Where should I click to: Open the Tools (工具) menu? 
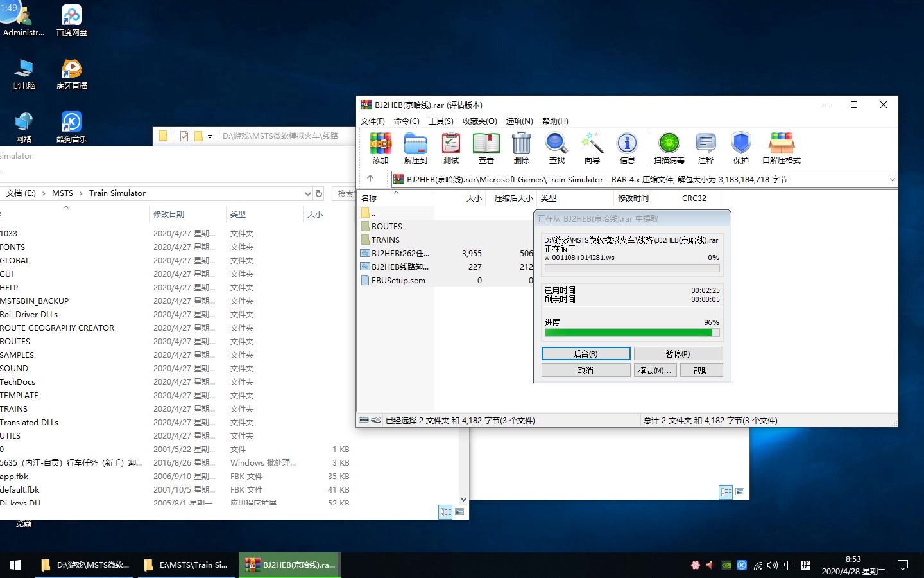[x=441, y=121]
